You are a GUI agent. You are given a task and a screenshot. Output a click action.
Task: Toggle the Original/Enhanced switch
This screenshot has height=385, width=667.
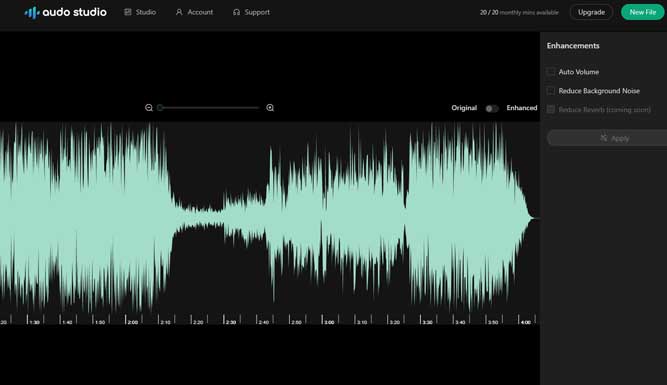click(x=492, y=108)
